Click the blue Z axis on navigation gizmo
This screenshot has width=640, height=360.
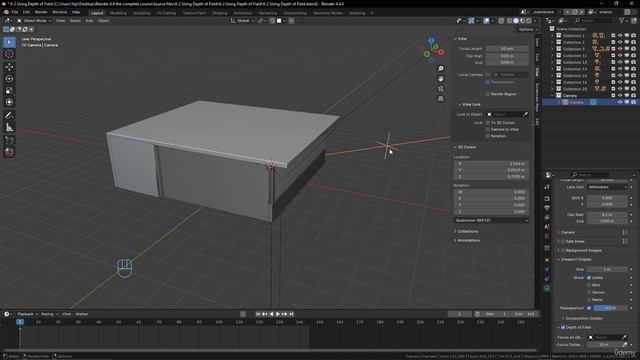[x=431, y=40]
